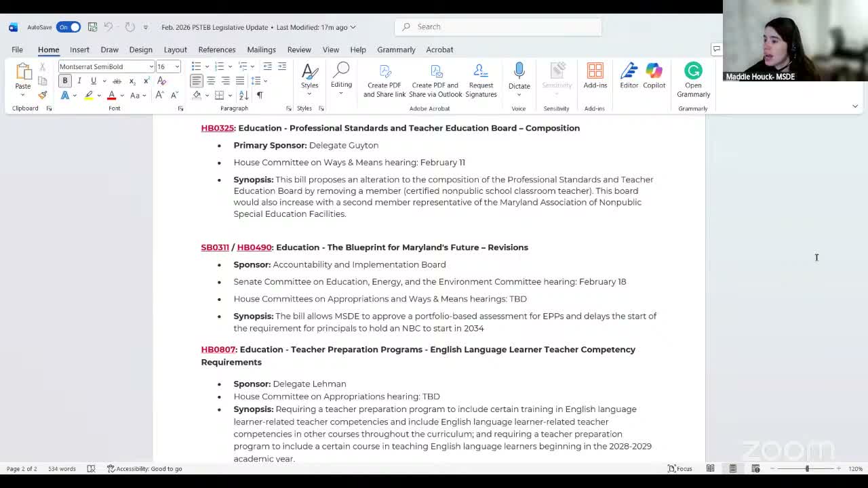Justify the paragraph text
868x488 pixels.
[239, 81]
